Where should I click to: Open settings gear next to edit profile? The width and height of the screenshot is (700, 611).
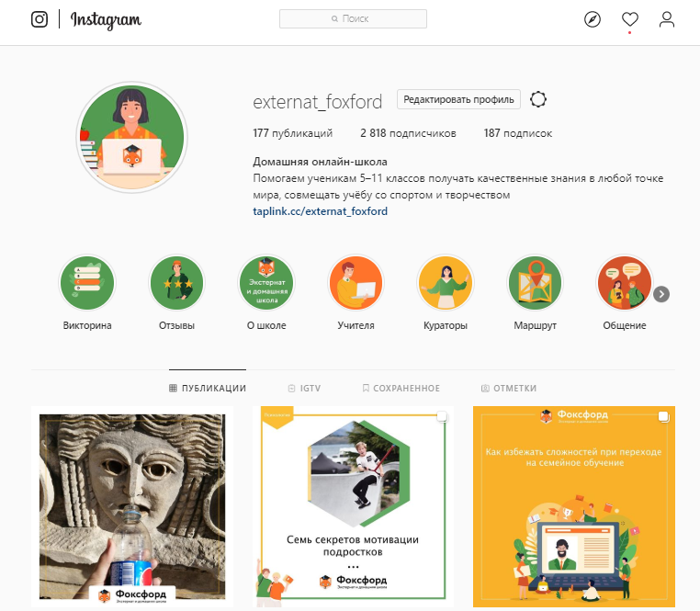coord(538,99)
